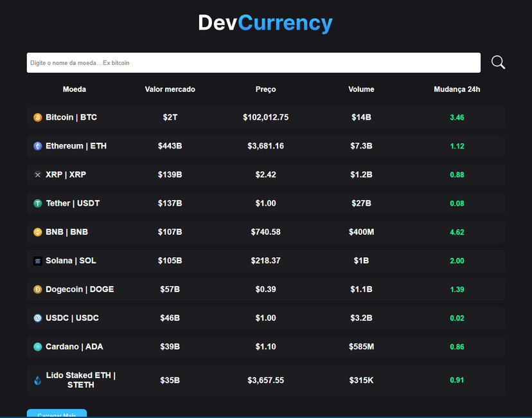Select Ethereum market value $443B
Viewport: 532px width, 418px height.
(x=170, y=146)
